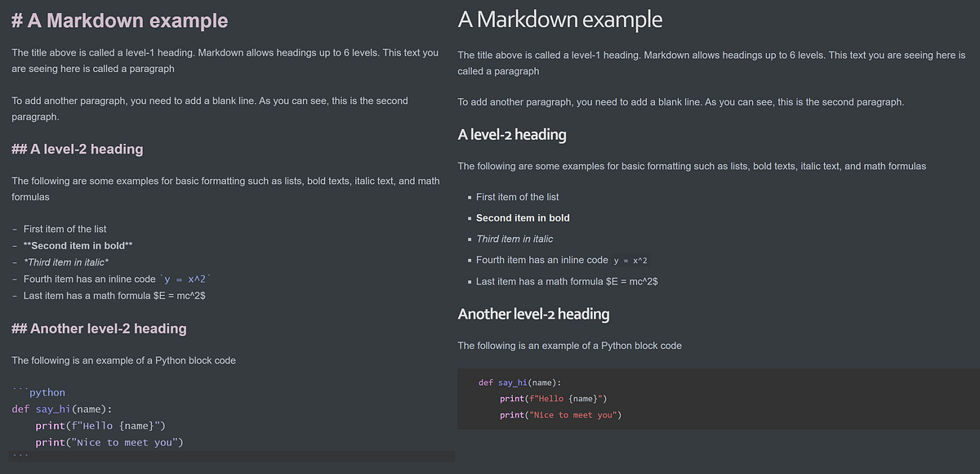Image resolution: width=980 pixels, height=474 pixels.
Task: Click the 'First item of the list' preview bullet
Action: click(517, 196)
